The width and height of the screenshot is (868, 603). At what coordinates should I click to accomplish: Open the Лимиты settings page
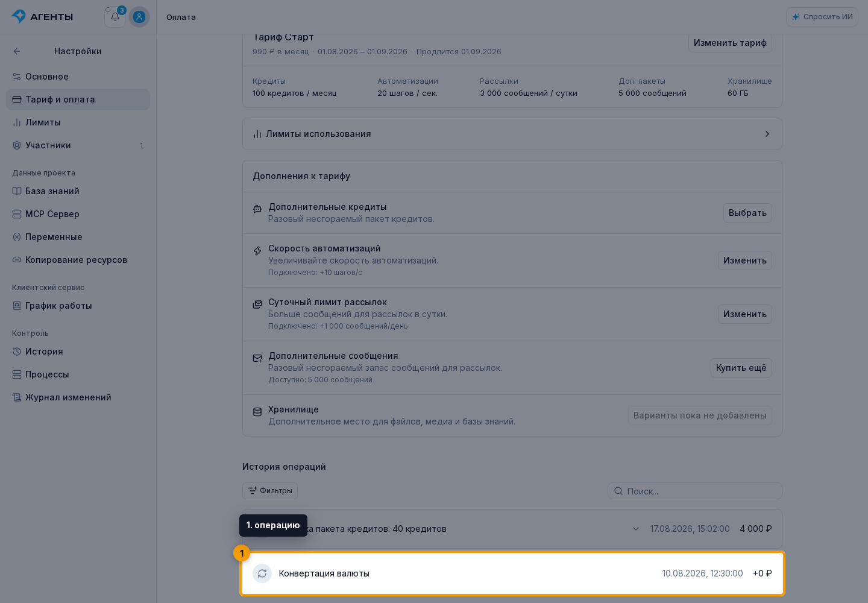[x=78, y=122]
